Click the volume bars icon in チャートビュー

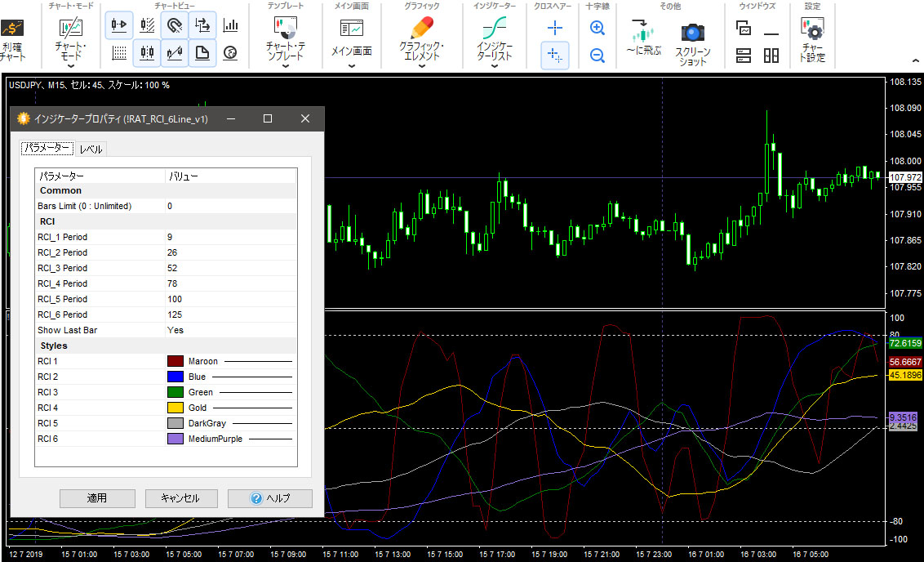(x=230, y=25)
